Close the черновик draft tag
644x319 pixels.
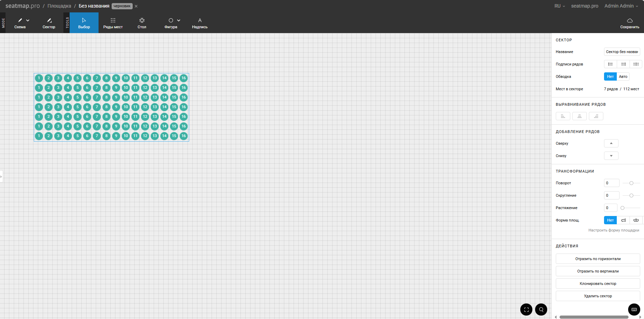click(x=136, y=6)
